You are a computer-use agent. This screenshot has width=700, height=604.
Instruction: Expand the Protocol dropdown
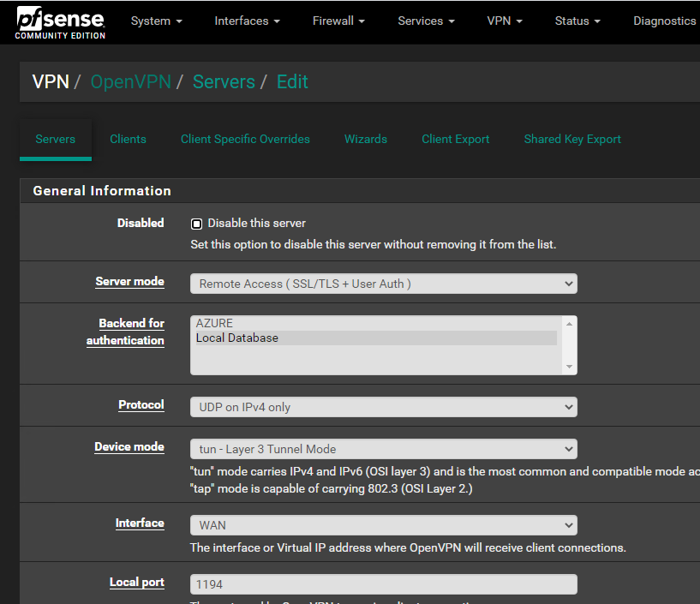click(x=383, y=407)
